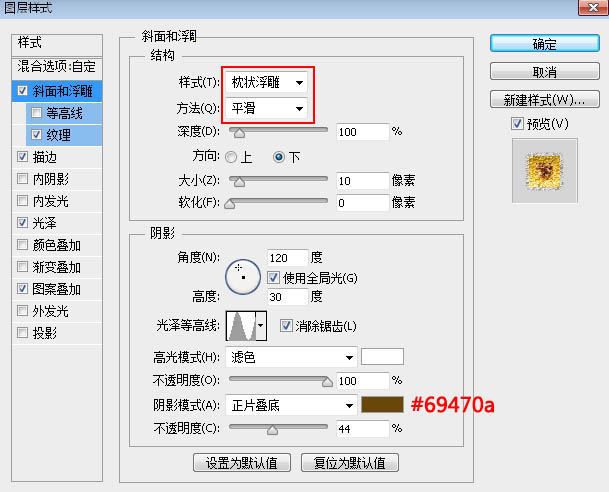
Task: Select the 下 direction radio button
Action: pyautogui.click(x=279, y=157)
